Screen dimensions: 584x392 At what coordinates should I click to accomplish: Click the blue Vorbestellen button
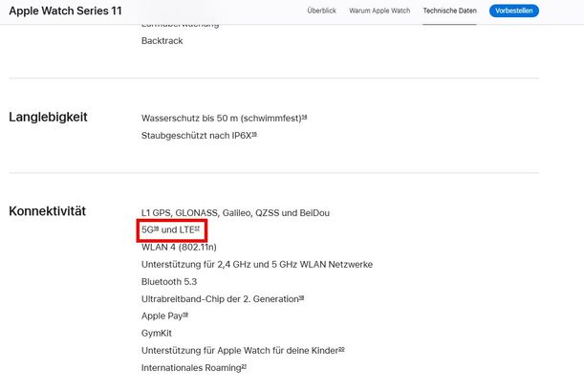click(514, 11)
